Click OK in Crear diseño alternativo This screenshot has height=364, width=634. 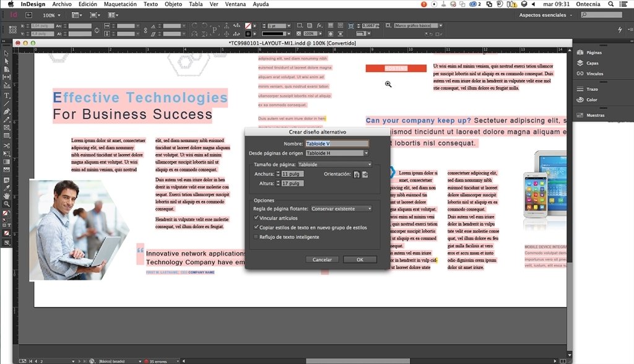pos(360,259)
